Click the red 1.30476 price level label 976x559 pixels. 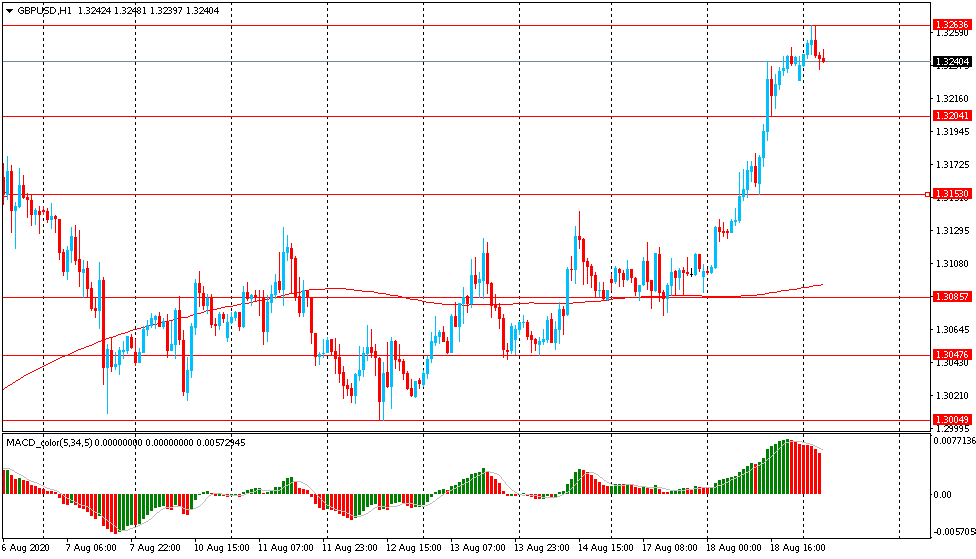pos(951,355)
